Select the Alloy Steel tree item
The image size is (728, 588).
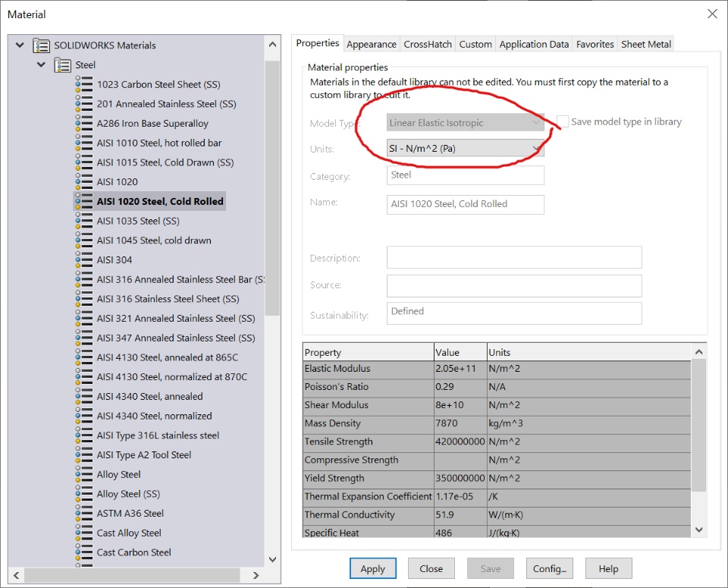click(x=118, y=475)
